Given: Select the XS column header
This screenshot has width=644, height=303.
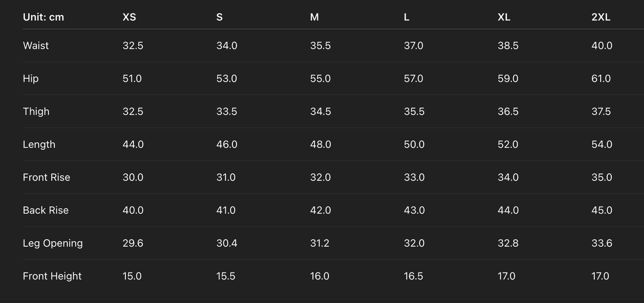Looking at the screenshot, I should pyautogui.click(x=129, y=17).
